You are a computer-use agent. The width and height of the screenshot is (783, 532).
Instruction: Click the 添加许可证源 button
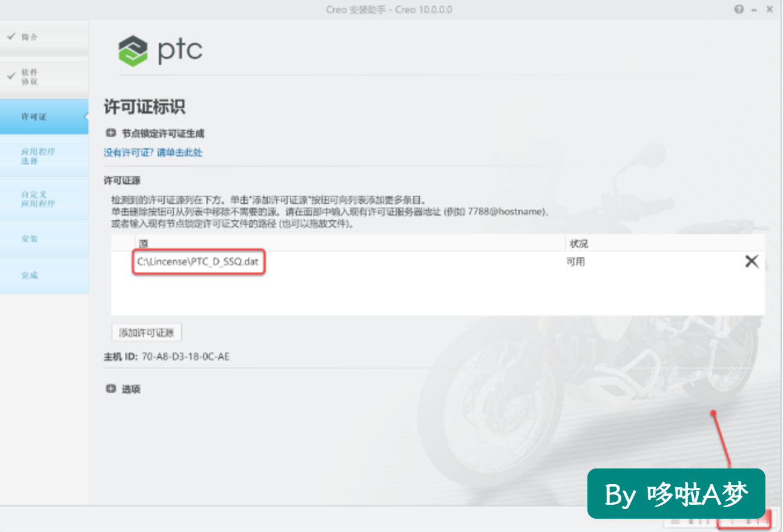coord(147,332)
